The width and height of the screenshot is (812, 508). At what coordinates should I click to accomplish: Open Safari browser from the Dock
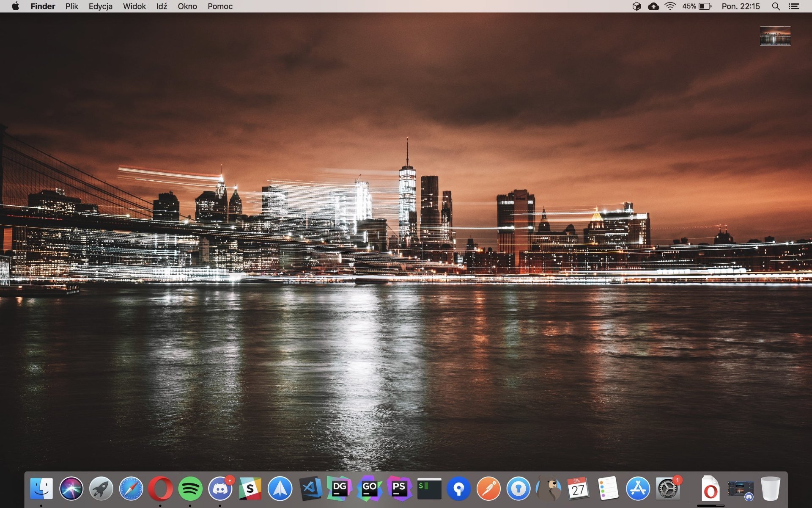[x=131, y=489]
